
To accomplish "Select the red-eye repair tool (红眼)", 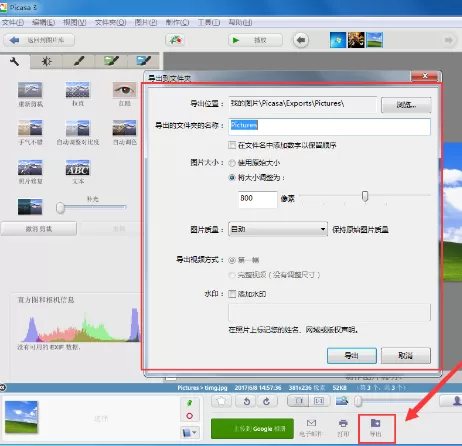I will tap(124, 94).
